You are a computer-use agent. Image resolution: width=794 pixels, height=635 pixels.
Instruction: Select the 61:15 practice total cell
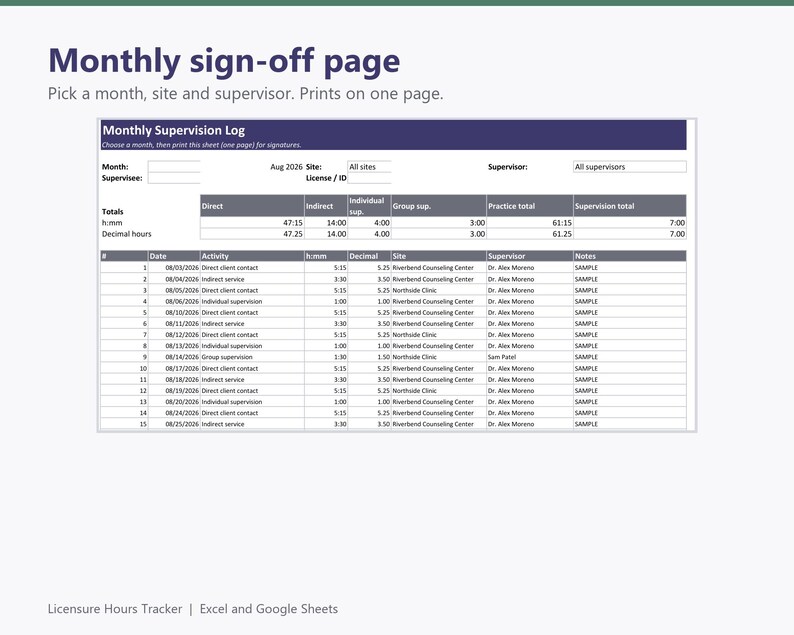click(530, 223)
